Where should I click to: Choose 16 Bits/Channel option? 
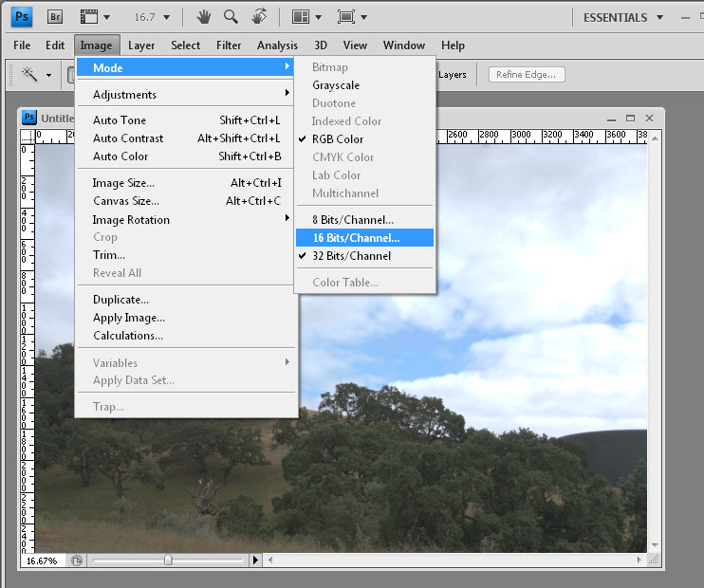pos(364,237)
